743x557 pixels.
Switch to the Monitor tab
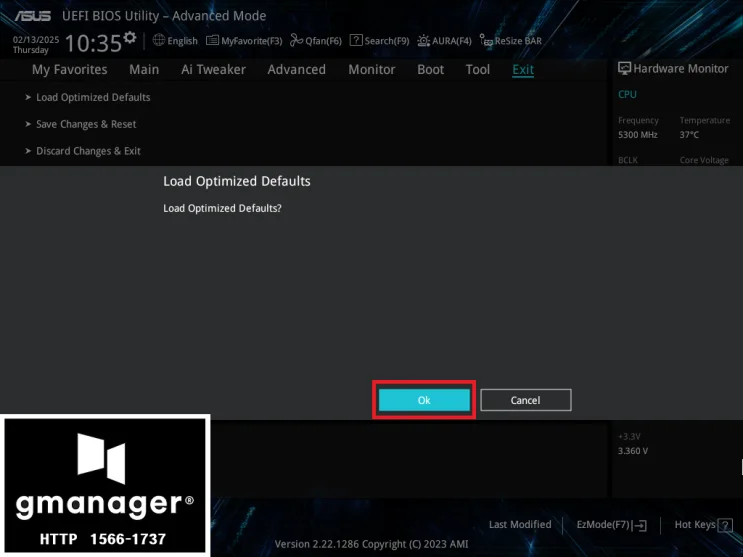pyautogui.click(x=372, y=70)
